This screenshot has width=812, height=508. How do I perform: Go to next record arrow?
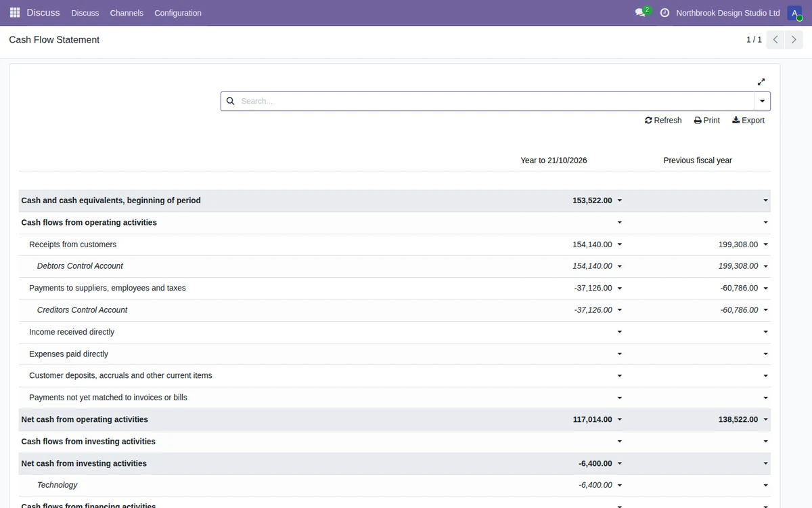[x=794, y=40]
